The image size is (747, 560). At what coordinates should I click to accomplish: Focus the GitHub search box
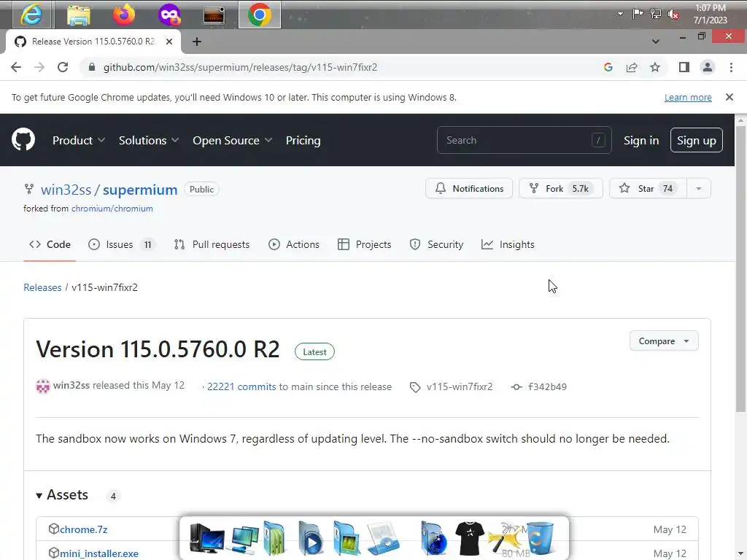(524, 140)
